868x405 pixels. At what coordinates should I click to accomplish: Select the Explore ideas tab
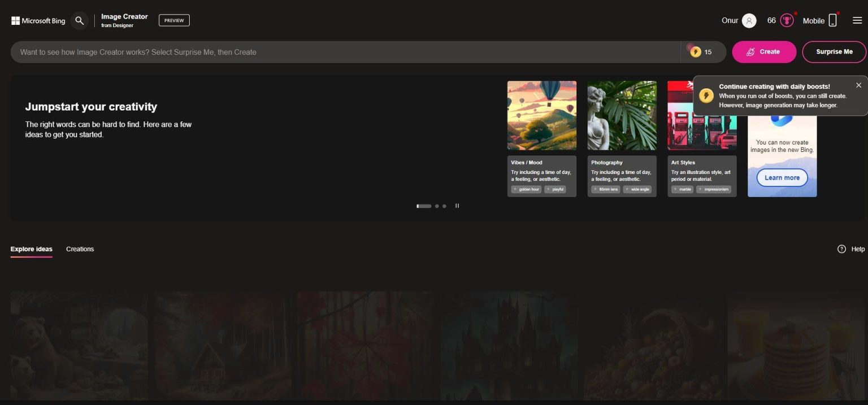tap(32, 249)
